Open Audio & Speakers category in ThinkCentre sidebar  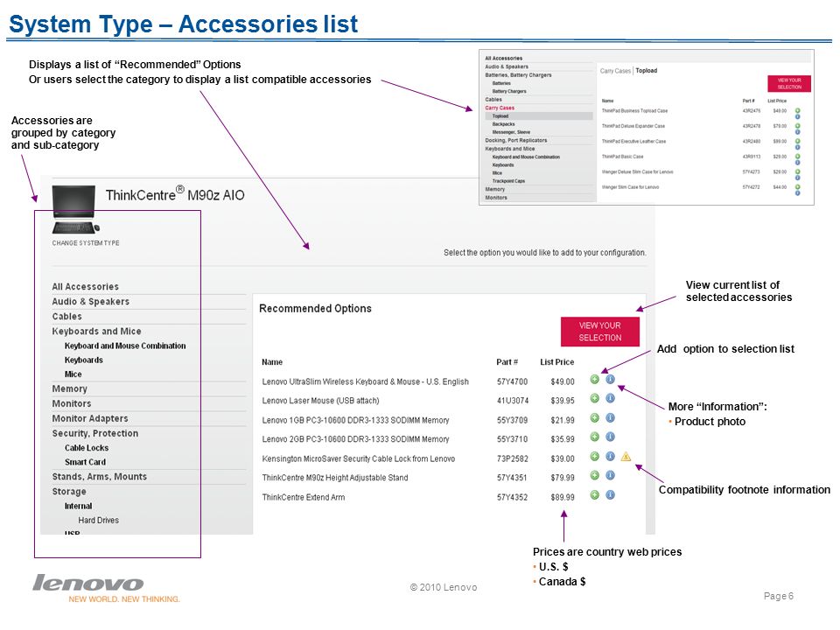pyautogui.click(x=90, y=302)
